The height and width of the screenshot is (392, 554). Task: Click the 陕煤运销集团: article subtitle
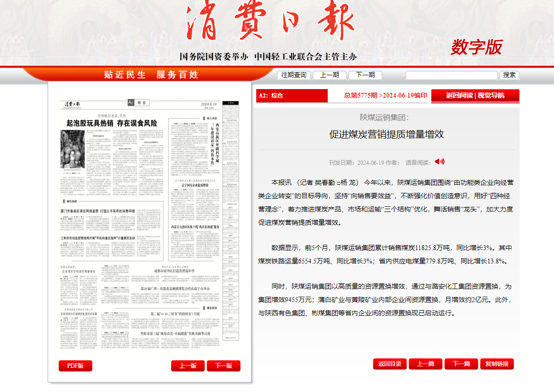tap(384, 118)
